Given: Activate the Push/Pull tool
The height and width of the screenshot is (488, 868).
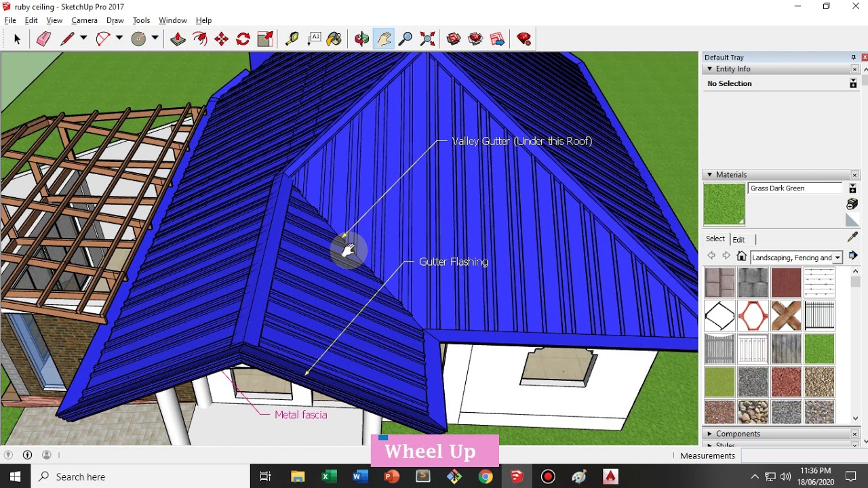Looking at the screenshot, I should pyautogui.click(x=178, y=39).
